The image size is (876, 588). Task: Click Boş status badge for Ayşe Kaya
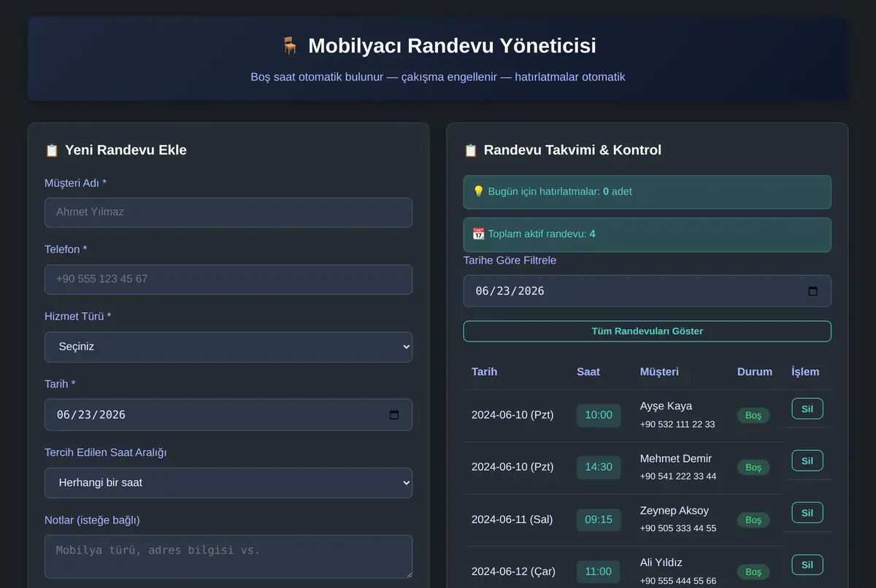[753, 415]
